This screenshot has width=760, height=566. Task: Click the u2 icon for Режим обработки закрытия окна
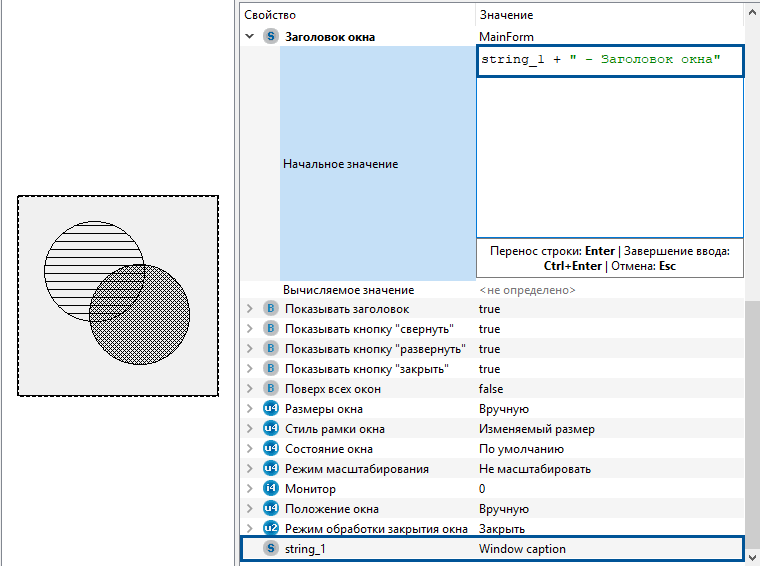pyautogui.click(x=270, y=529)
